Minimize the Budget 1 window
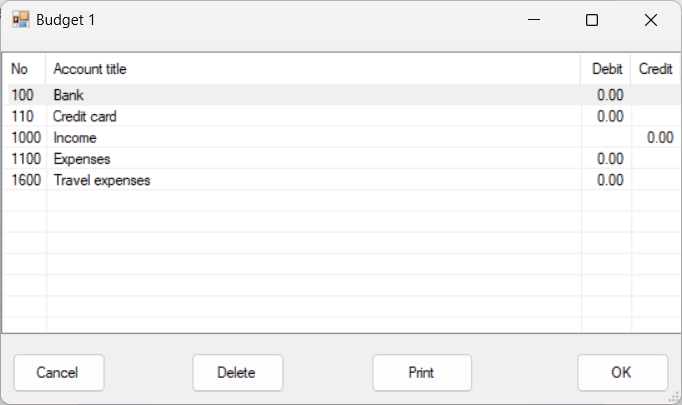 point(534,20)
